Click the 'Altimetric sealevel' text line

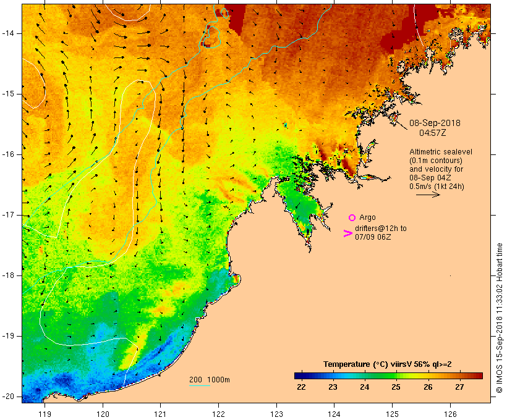click(x=441, y=152)
